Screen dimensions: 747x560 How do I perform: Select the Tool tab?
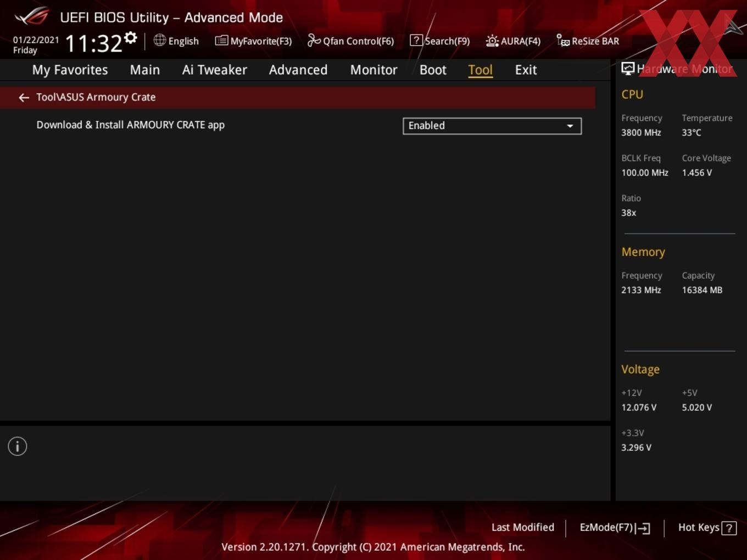pos(480,70)
